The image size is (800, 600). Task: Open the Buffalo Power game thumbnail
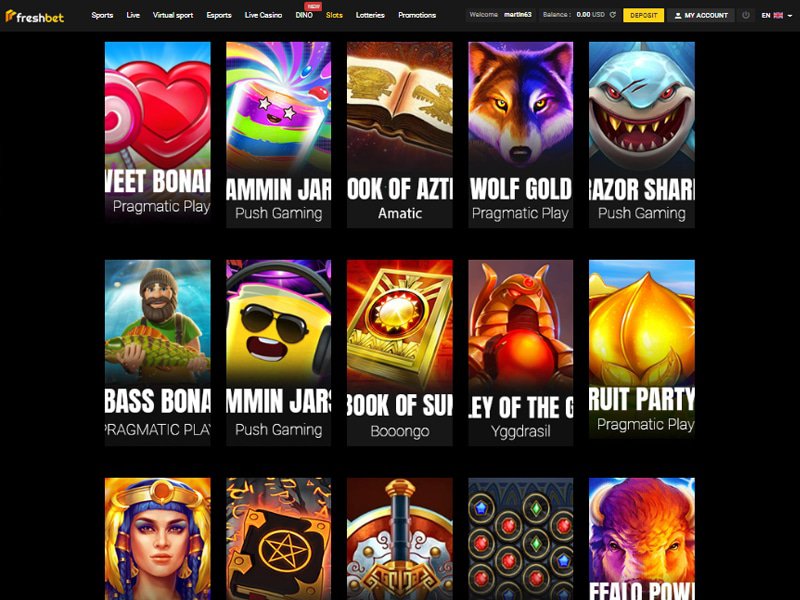[642, 539]
